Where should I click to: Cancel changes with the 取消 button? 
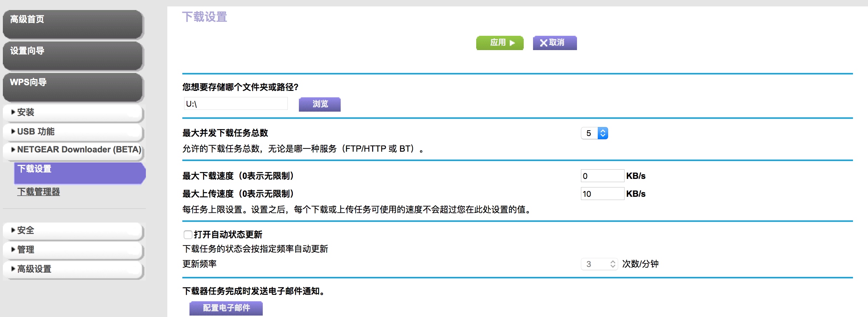(x=555, y=43)
